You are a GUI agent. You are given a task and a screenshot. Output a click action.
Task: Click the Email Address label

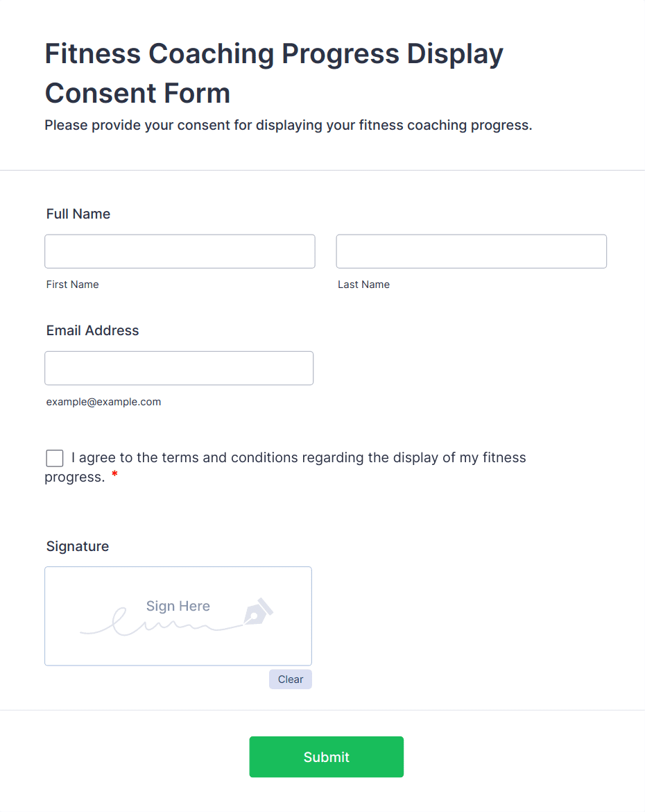pos(92,330)
